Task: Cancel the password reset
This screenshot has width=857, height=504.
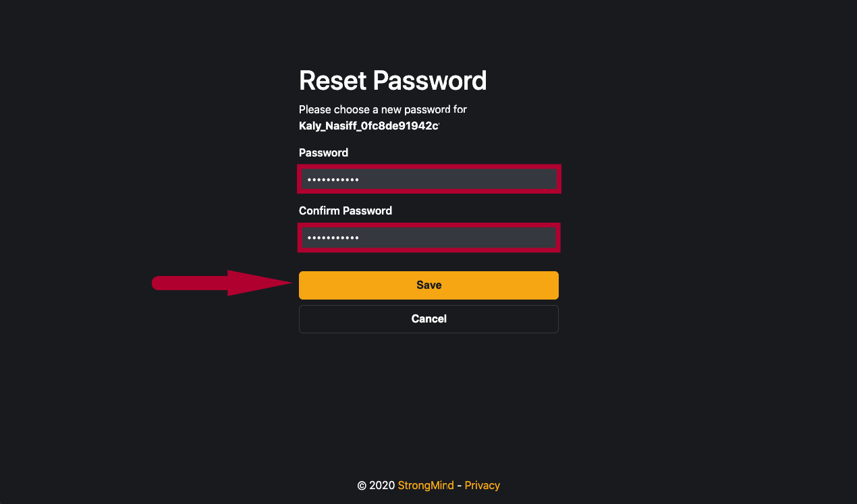Action: pyautogui.click(x=428, y=319)
